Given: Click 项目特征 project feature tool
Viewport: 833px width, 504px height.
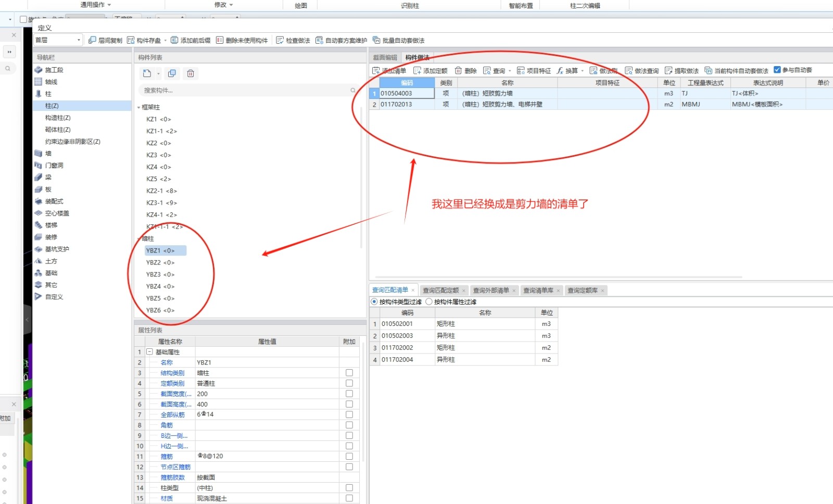Looking at the screenshot, I should pos(534,71).
